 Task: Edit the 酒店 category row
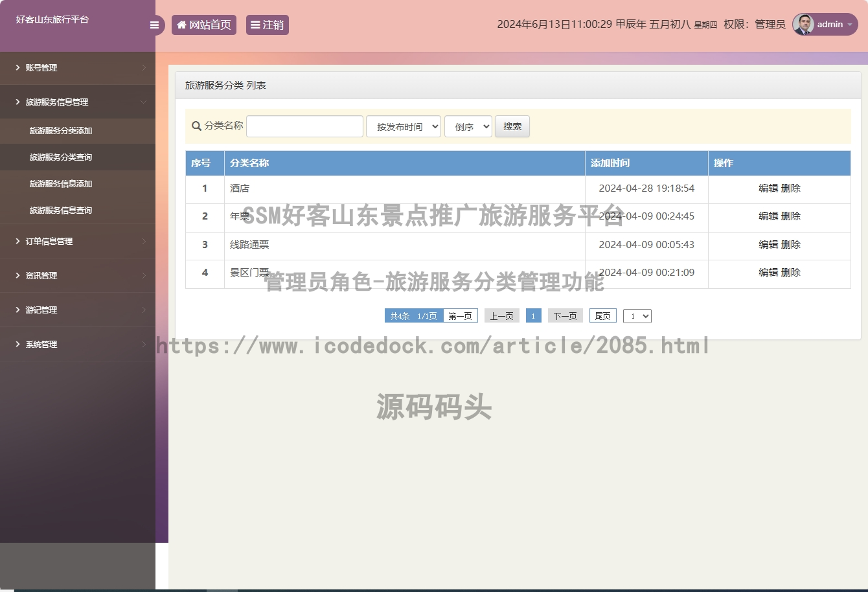tap(768, 188)
